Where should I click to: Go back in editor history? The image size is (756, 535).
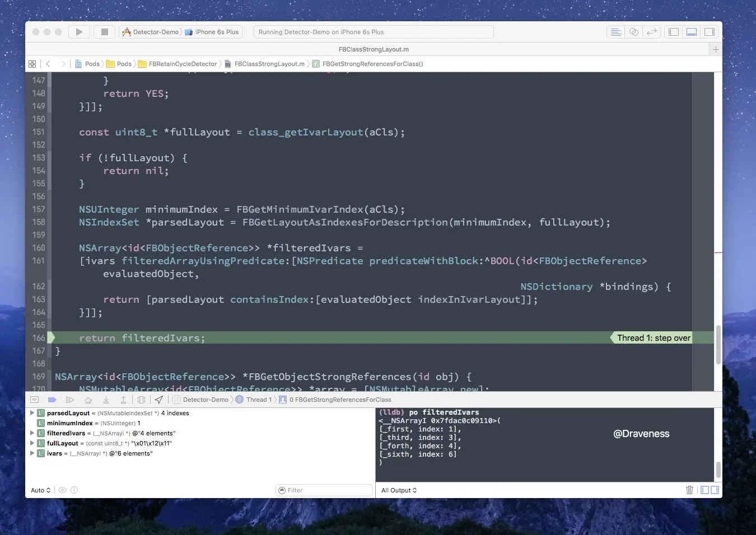(x=48, y=64)
